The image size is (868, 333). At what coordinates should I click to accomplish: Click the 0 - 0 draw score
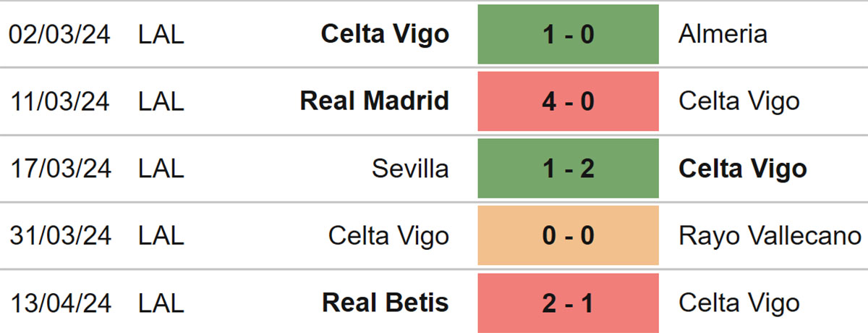568,236
